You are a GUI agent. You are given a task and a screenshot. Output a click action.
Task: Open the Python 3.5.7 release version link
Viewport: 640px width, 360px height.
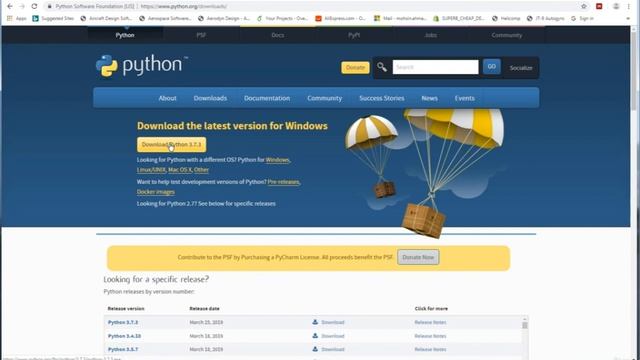point(123,349)
